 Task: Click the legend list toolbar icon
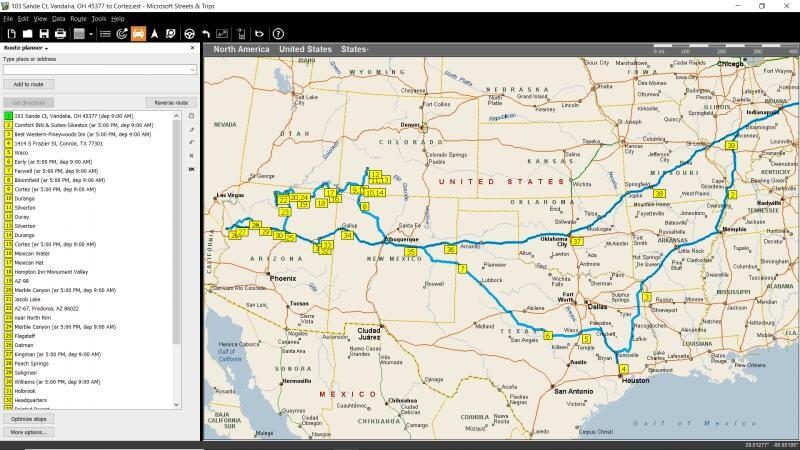tap(105, 34)
